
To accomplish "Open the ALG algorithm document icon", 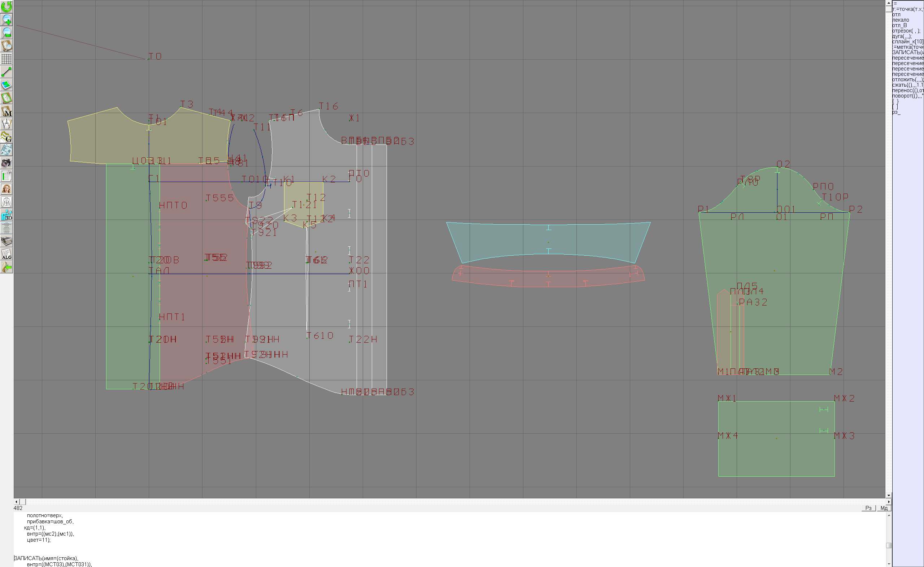I will [x=6, y=254].
